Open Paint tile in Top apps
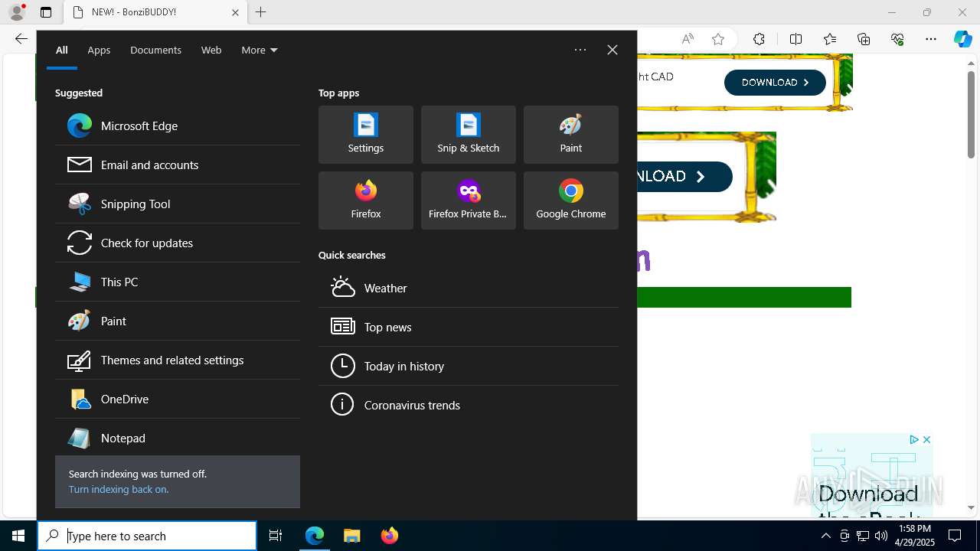This screenshot has height=551, width=980. click(571, 135)
